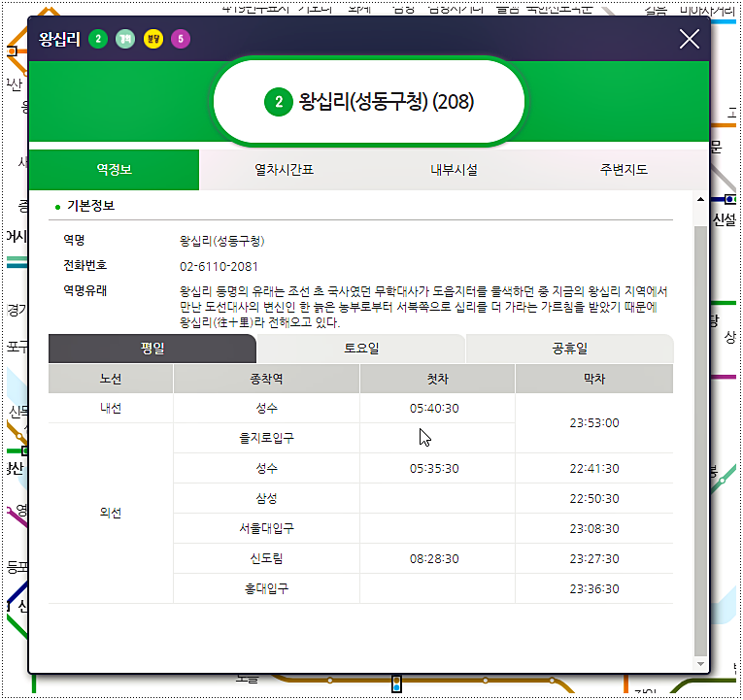Switch to the 공휴일 schedule tab

click(569, 349)
